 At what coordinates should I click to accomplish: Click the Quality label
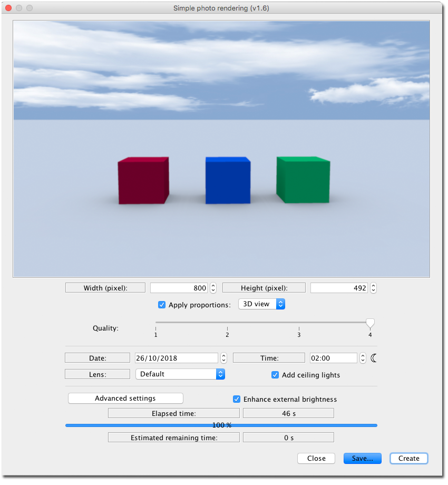(105, 328)
